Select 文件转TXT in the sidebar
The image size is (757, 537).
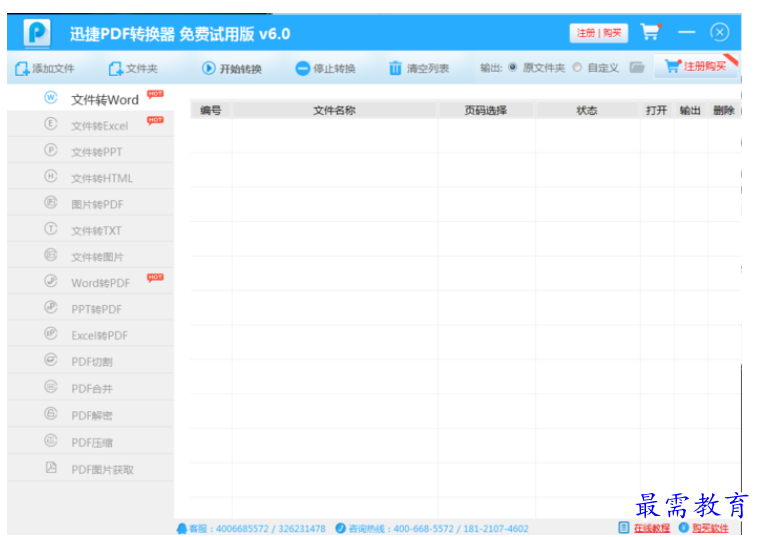click(x=91, y=230)
